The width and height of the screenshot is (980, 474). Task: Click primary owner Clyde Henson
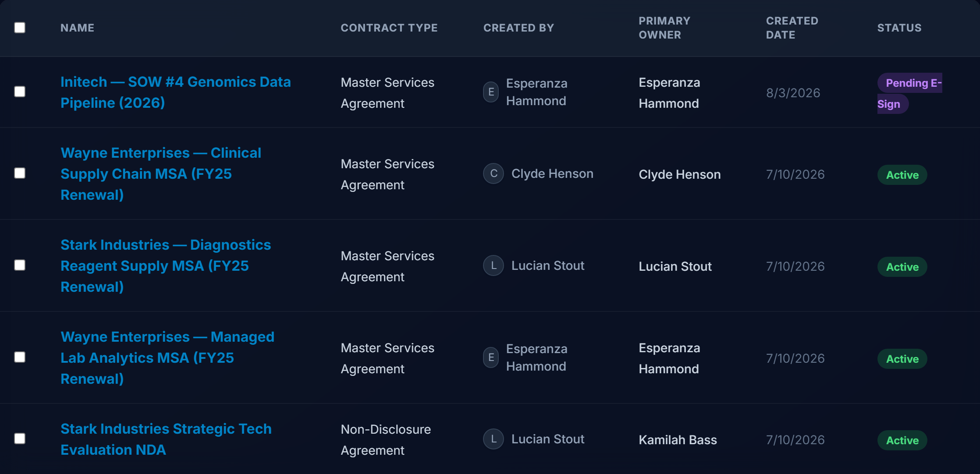point(680,174)
